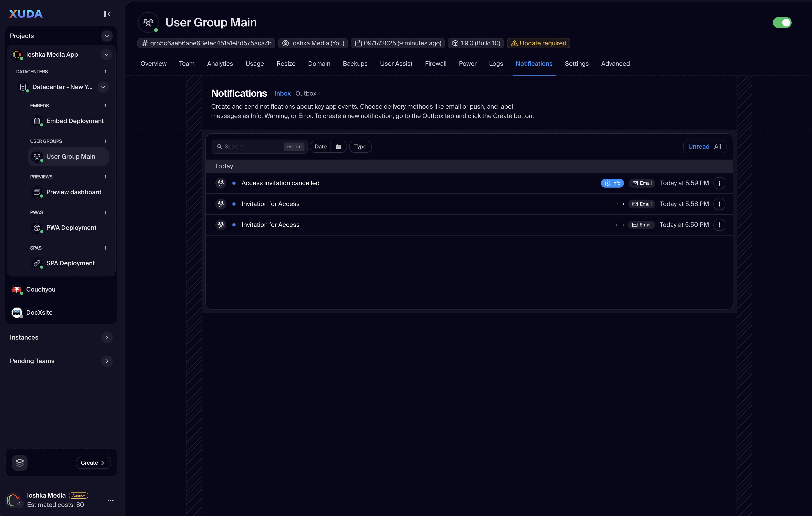
Task: Click the PWA Deployment icon
Action: (37, 228)
